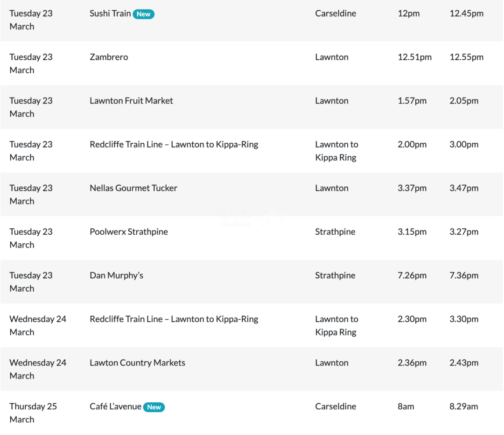Click the 2.36pm arrival time cell
Image resolution: width=504 pixels, height=435 pixels.
click(412, 363)
